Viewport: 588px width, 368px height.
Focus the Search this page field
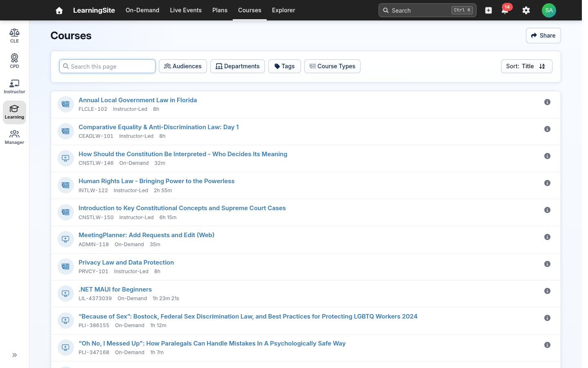pyautogui.click(x=107, y=66)
